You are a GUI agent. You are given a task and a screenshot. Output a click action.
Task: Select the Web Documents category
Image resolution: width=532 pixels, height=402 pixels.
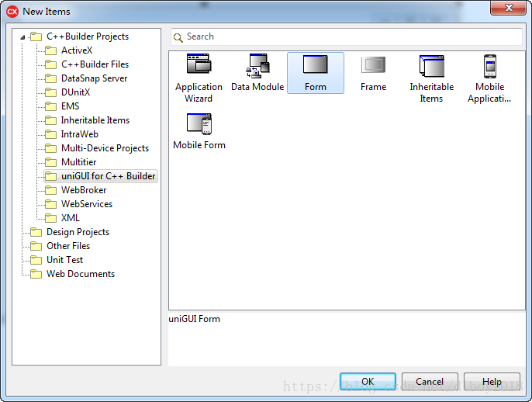(81, 274)
